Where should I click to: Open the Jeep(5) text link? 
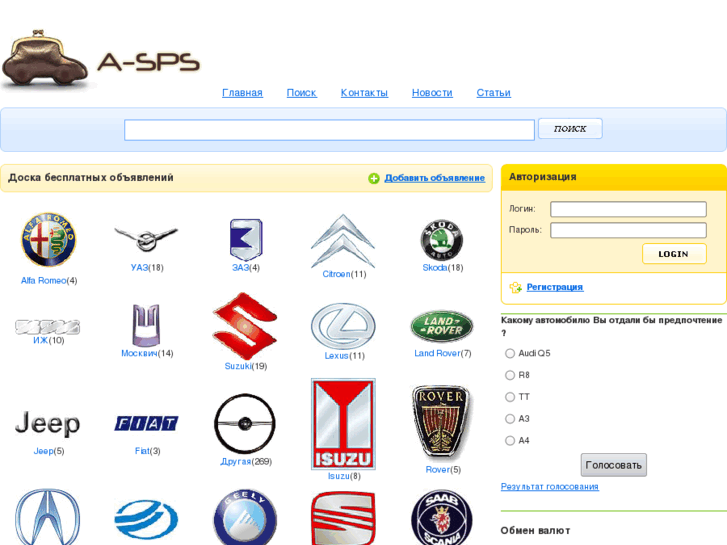[x=49, y=451]
